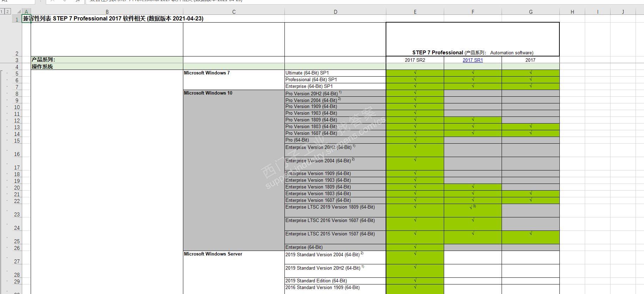Open the 2017 SR1 hyperlink

[x=473, y=60]
